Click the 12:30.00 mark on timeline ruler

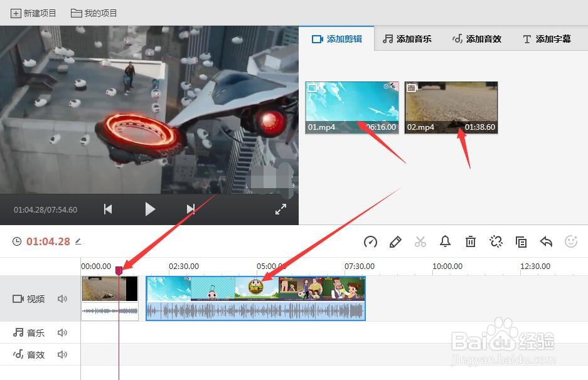[535, 266]
